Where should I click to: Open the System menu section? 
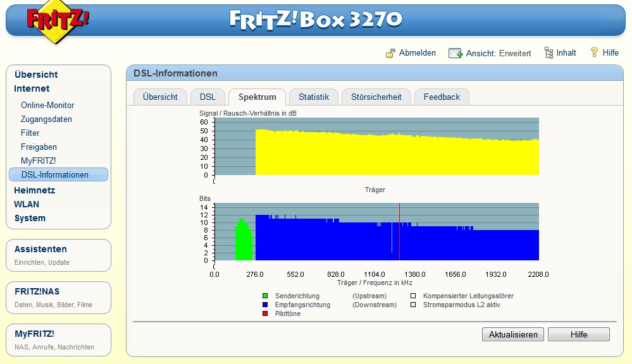30,218
